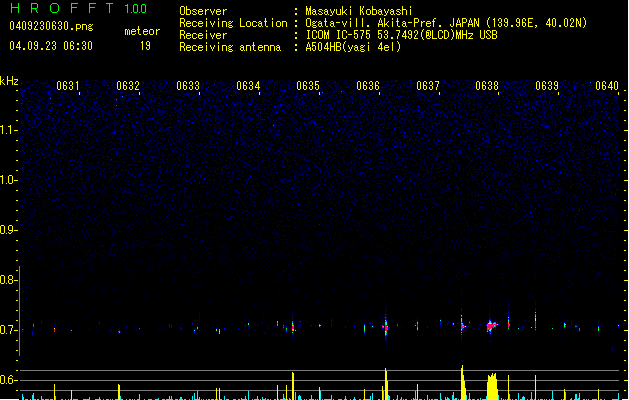
Task: Click the yellow intensity peak just before 0635
Action: tap(293, 386)
